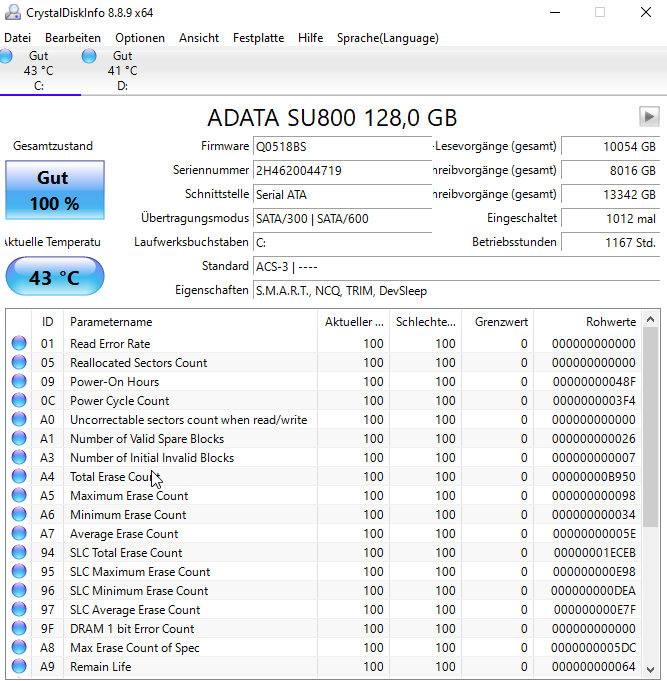Click the Eigenschaften field with S.M.A.R.T., NCQ
The image size is (667, 681).
coord(456,291)
